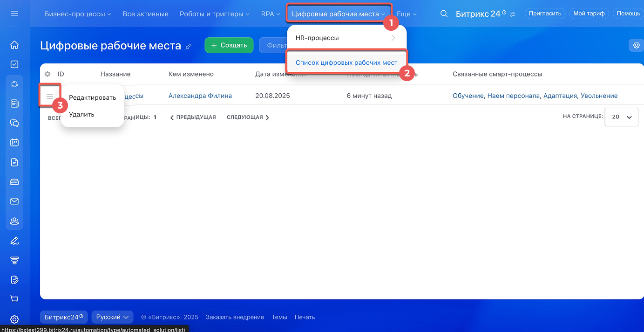Click the home icon in the sidebar
The height and width of the screenshot is (332, 644).
click(14, 45)
